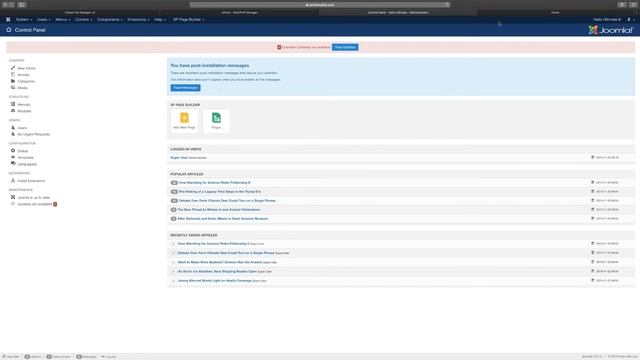Click the browser back arrow
Viewport: 640px width, 360px height.
(x=5, y=4)
